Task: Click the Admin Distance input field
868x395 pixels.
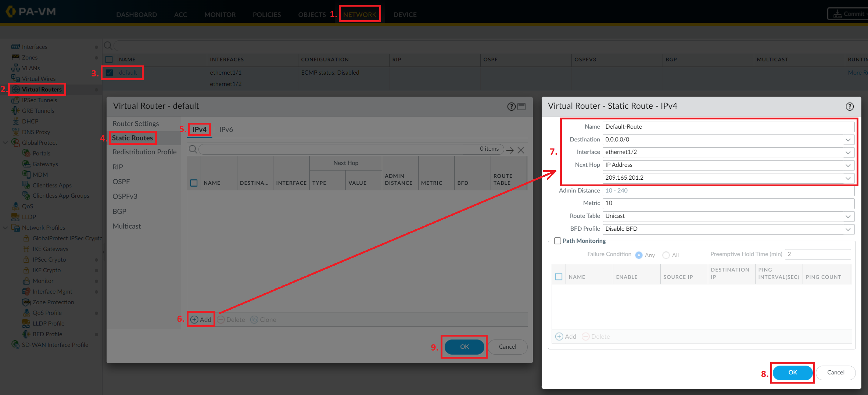Action: 728,191
